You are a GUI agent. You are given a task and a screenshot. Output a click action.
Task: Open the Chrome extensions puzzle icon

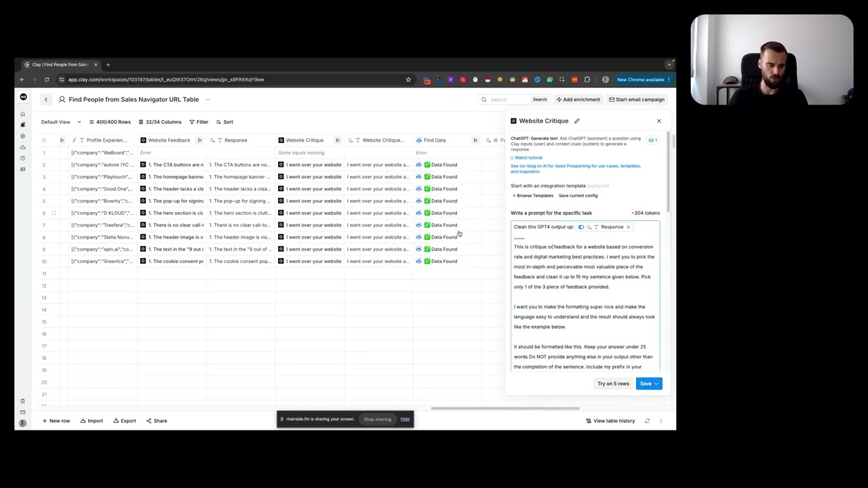[587, 79]
